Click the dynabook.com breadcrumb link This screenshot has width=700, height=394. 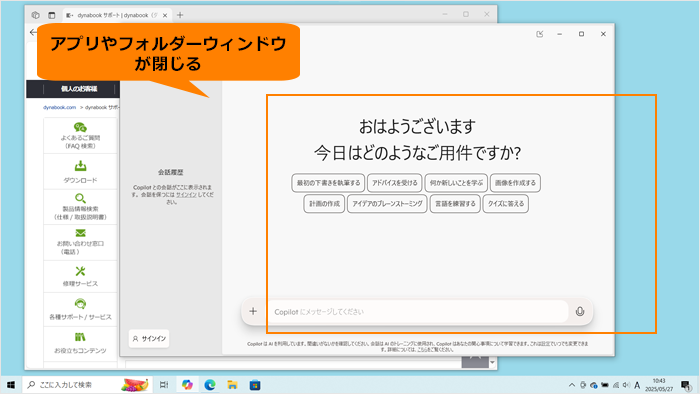click(59, 108)
